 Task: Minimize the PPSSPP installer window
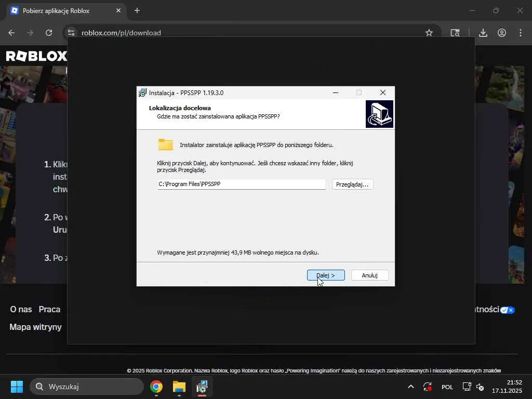(x=336, y=92)
